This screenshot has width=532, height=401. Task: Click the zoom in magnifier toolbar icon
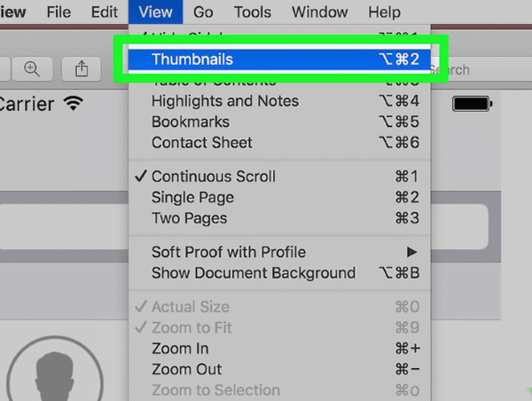pyautogui.click(x=32, y=68)
